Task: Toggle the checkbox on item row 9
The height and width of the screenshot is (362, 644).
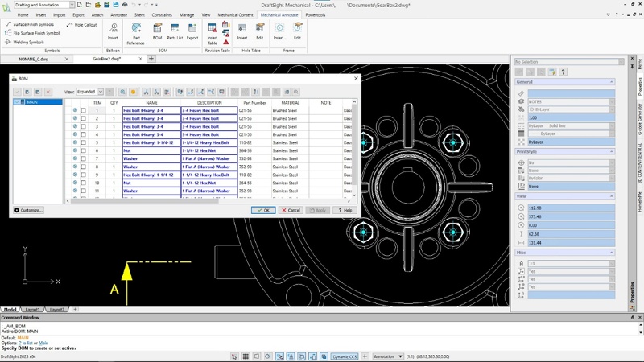Action: [83, 175]
